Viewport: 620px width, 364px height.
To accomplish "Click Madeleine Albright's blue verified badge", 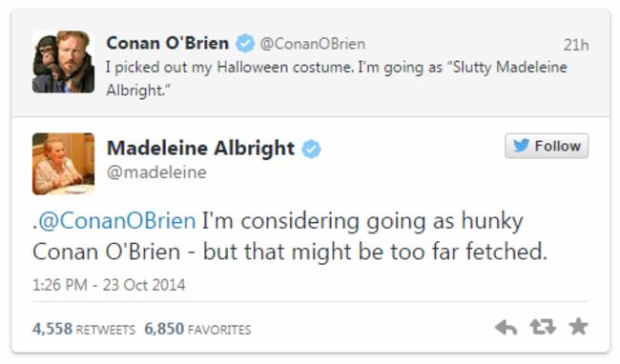I will [x=312, y=149].
